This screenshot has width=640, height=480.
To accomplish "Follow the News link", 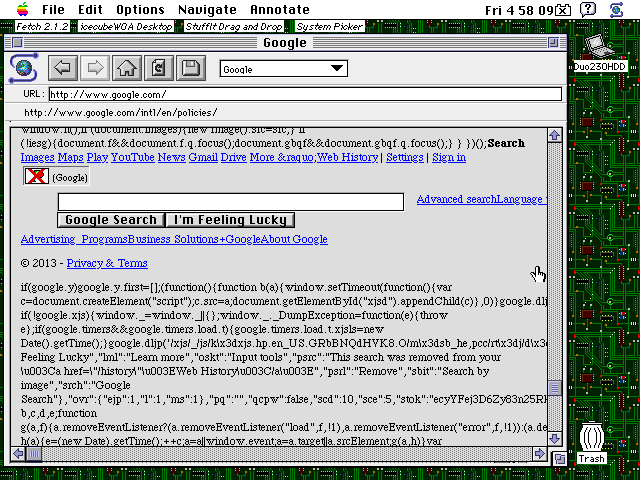I will point(171,158).
